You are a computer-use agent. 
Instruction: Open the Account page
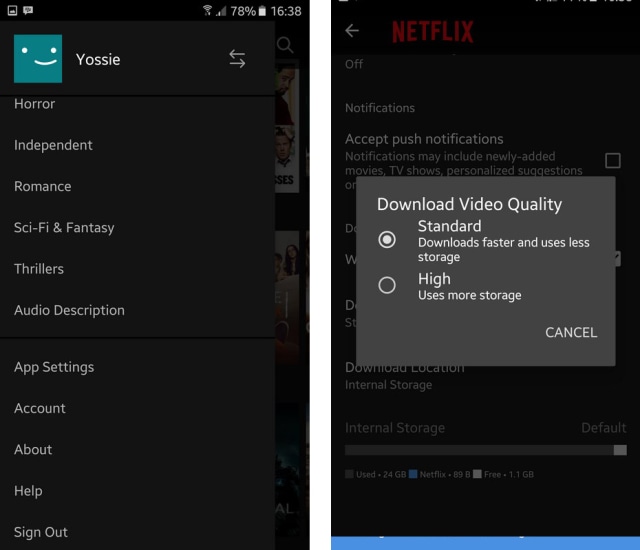click(40, 408)
